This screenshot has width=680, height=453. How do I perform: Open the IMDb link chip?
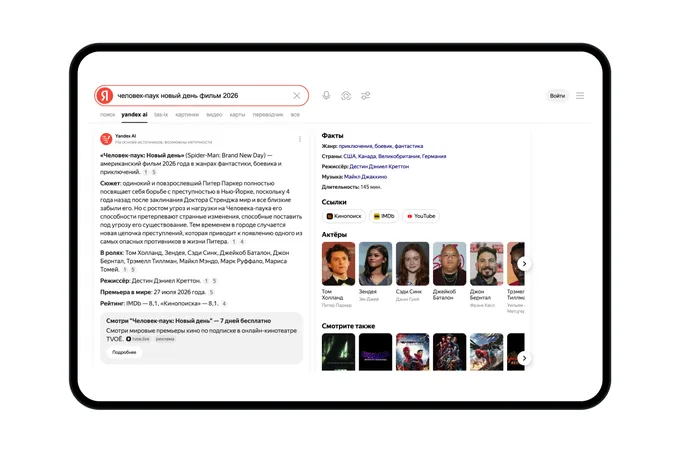click(x=384, y=216)
